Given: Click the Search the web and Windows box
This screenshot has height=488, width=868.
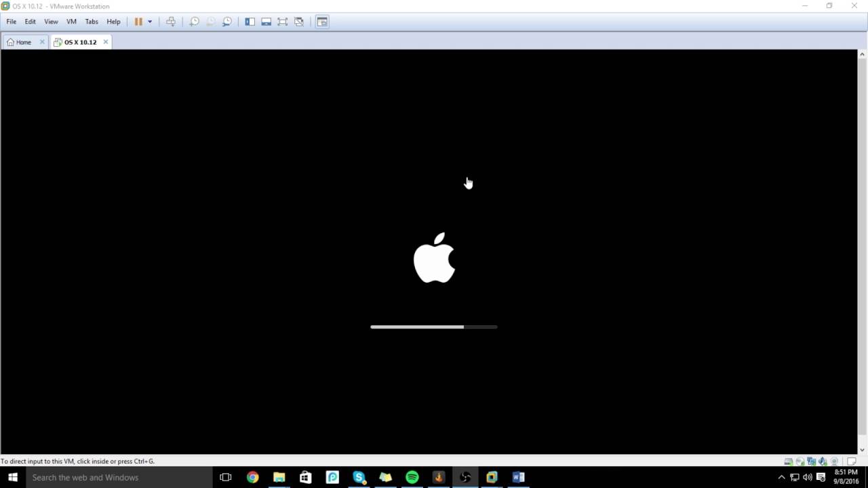Looking at the screenshot, I should pyautogui.click(x=119, y=477).
